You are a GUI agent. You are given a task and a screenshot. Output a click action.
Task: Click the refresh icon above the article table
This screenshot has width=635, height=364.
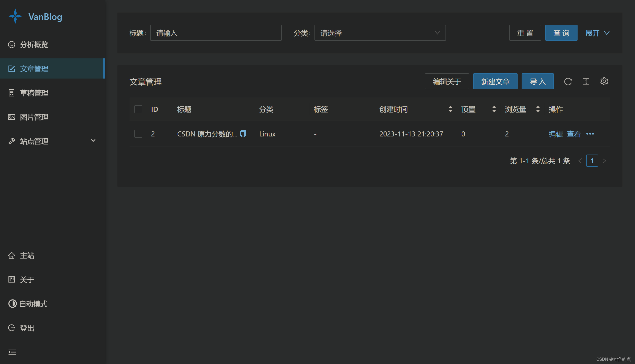568,81
